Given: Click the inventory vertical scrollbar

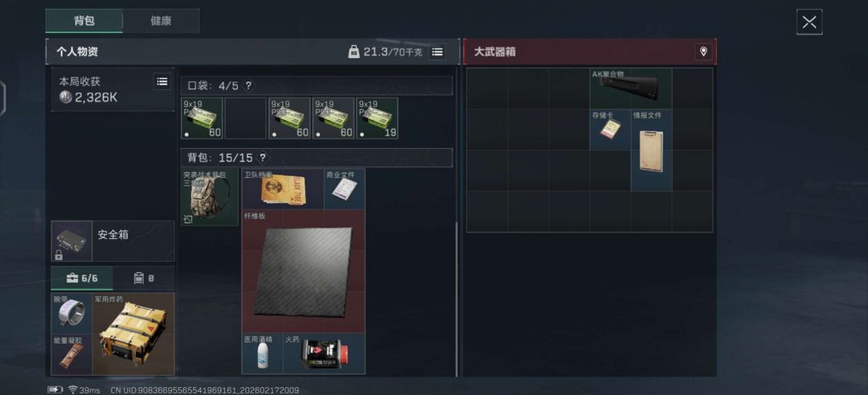Looking at the screenshot, I should click(x=457, y=299).
